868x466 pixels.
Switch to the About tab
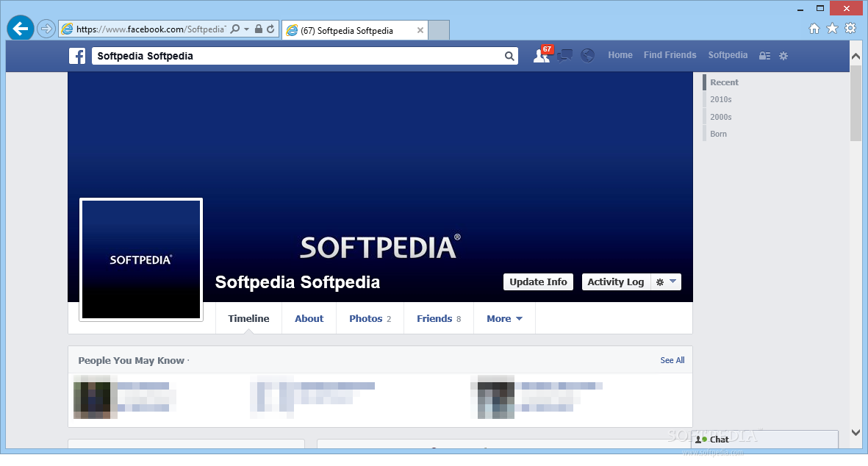309,319
